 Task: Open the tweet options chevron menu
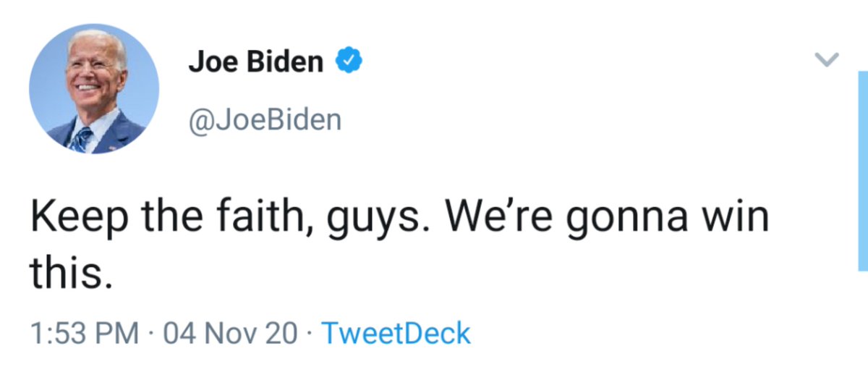tap(829, 59)
